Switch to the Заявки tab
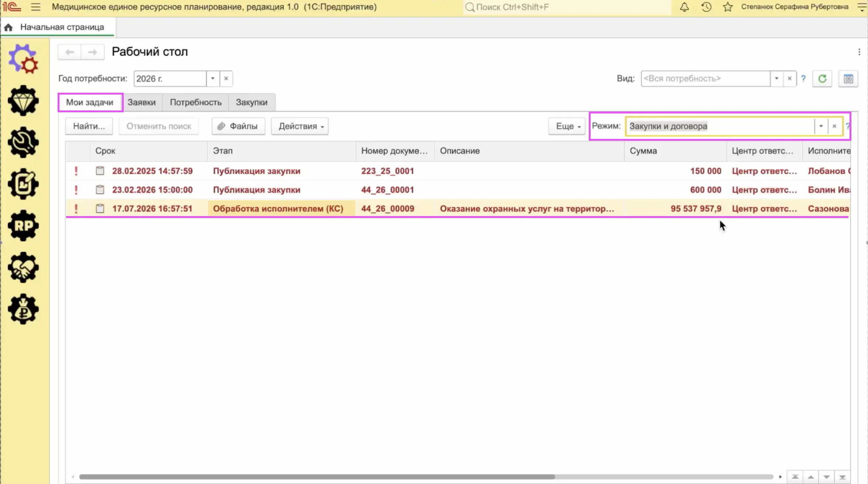Image resolution: width=868 pixels, height=484 pixels. pyautogui.click(x=141, y=102)
